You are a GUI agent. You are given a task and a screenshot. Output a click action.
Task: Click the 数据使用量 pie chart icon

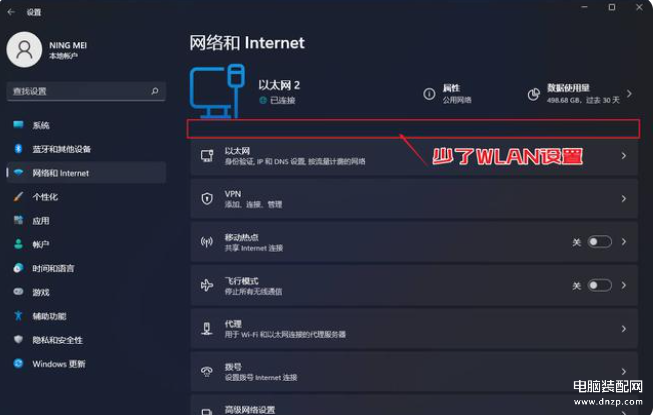click(533, 94)
